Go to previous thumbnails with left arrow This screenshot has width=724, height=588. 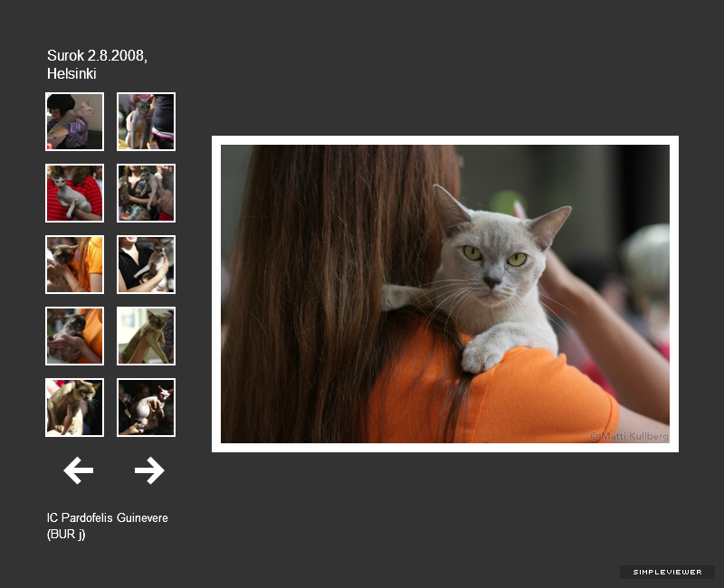pyautogui.click(x=78, y=470)
